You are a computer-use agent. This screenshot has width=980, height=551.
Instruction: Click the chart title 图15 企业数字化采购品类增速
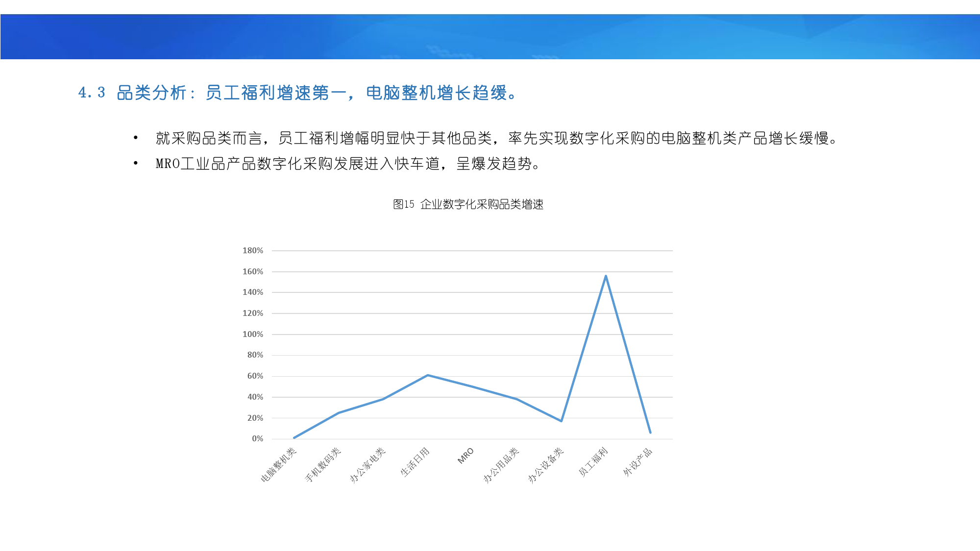[x=468, y=204]
